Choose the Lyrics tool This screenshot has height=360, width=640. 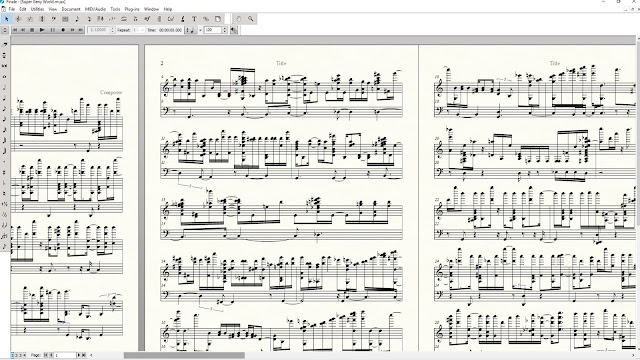[182, 19]
